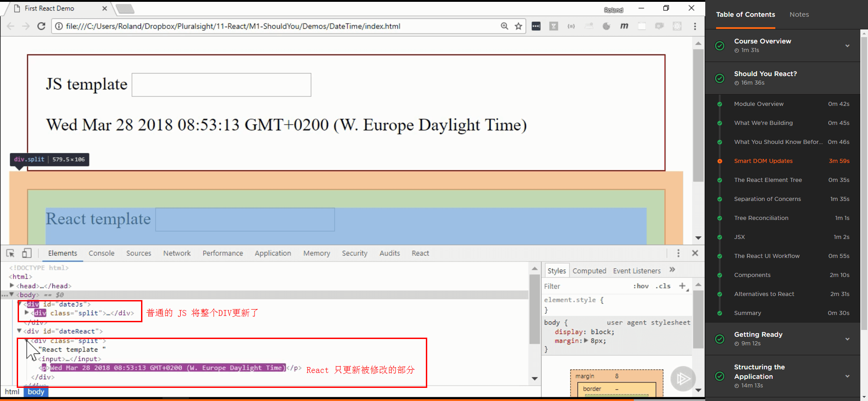Image resolution: width=868 pixels, height=401 pixels.
Task: Toggle .cls class editor
Action: (x=663, y=286)
